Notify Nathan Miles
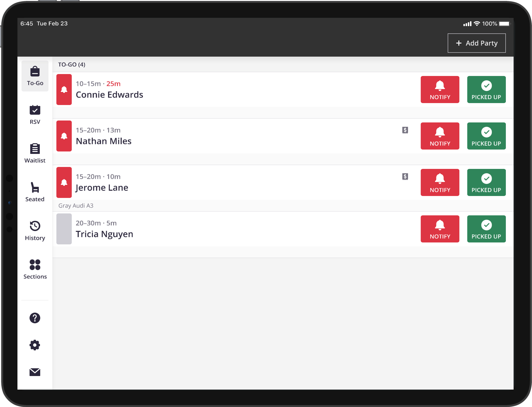 point(440,136)
